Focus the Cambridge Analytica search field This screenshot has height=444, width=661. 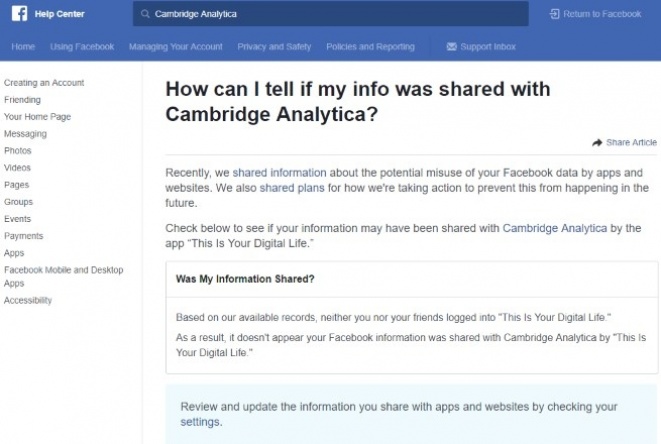330,13
